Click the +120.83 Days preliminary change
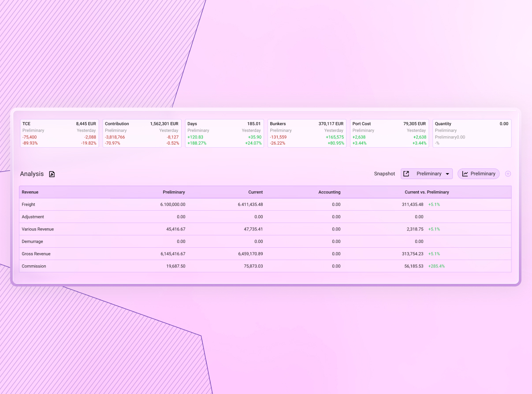Image resolution: width=532 pixels, height=394 pixels. [195, 137]
